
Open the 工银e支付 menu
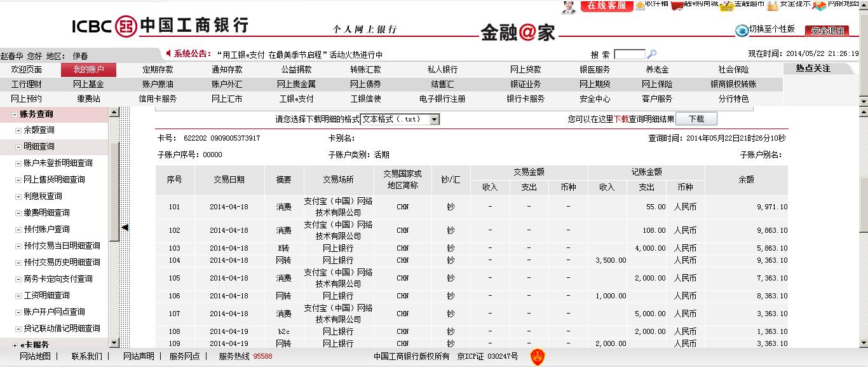point(296,99)
